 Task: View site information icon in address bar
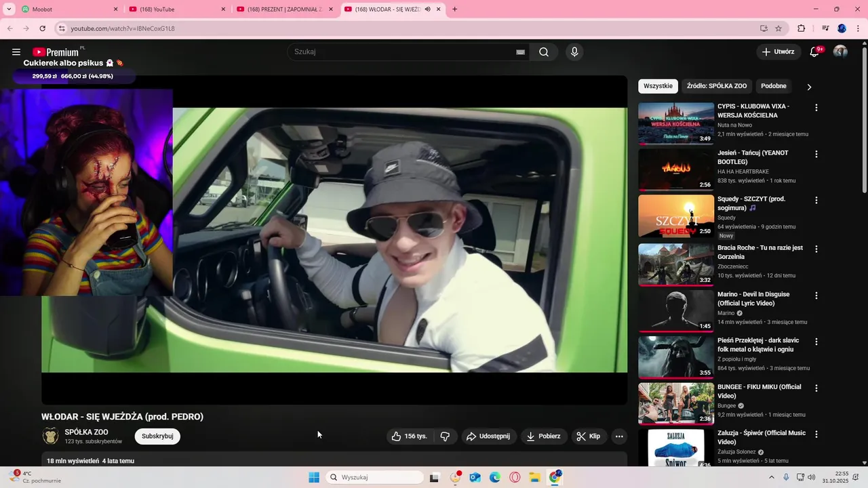(x=62, y=28)
